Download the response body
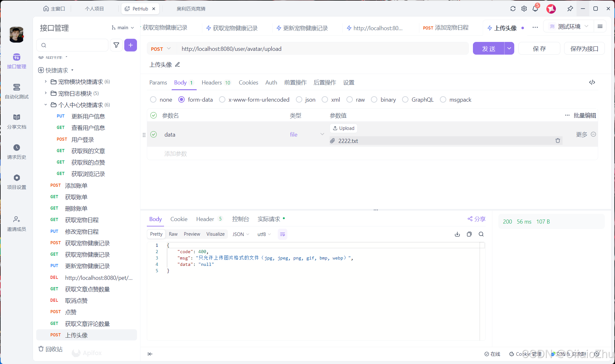 (457, 234)
